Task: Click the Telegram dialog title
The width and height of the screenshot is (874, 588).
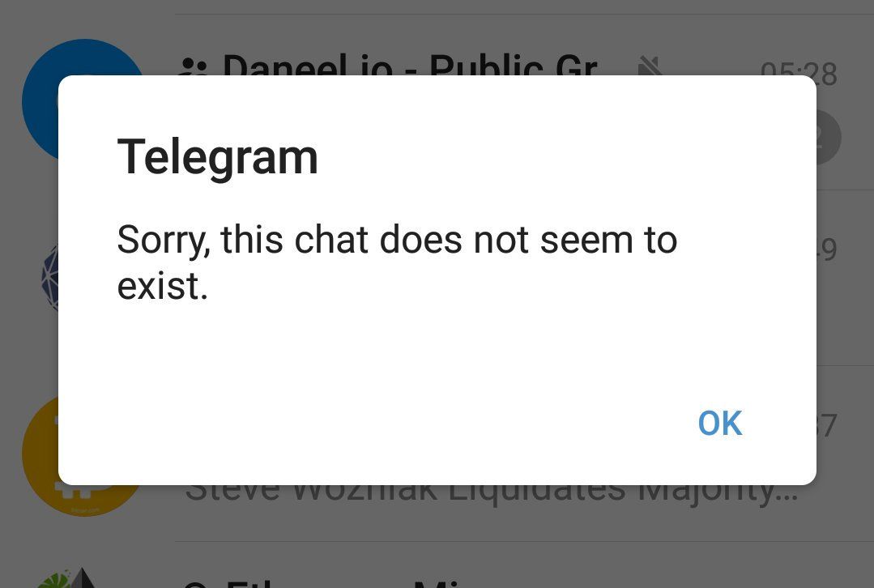Action: pos(217,158)
